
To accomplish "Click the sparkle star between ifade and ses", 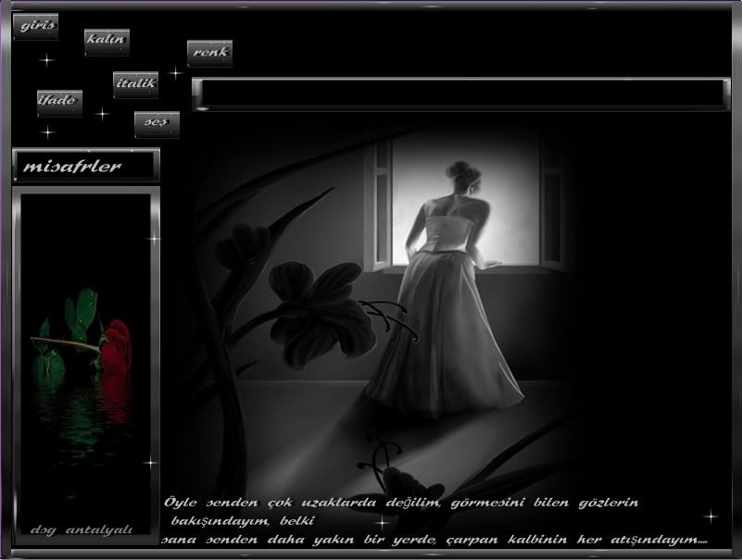I will (102, 113).
